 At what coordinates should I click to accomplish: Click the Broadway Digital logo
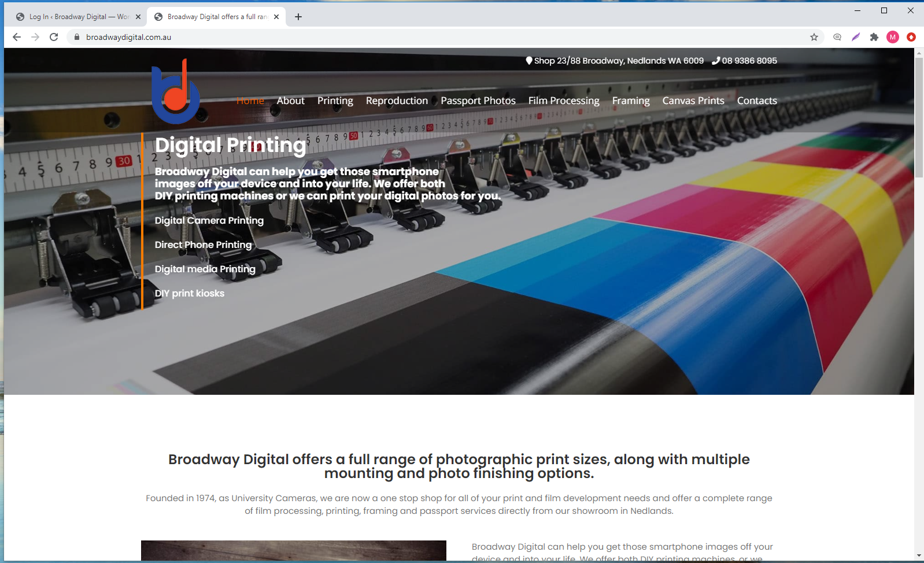pos(176,91)
